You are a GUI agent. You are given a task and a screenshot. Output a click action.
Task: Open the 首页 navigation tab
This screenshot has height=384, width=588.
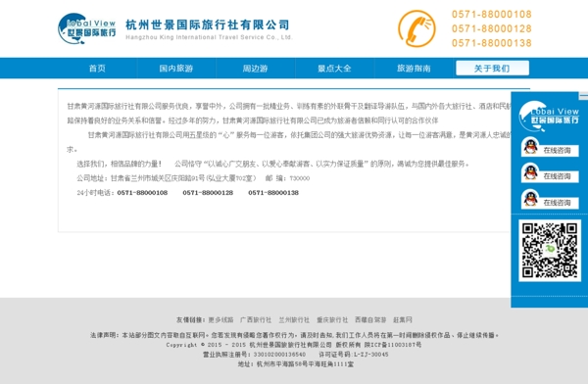coord(97,69)
